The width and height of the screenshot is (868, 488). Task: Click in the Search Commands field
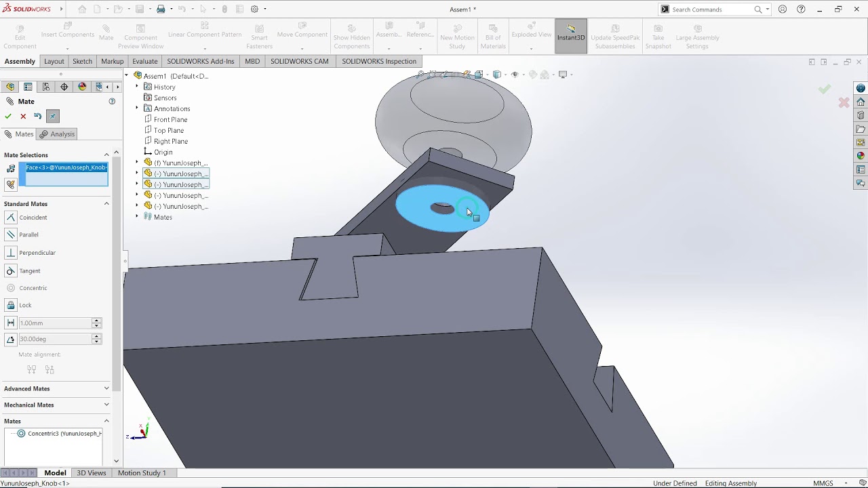712,9
